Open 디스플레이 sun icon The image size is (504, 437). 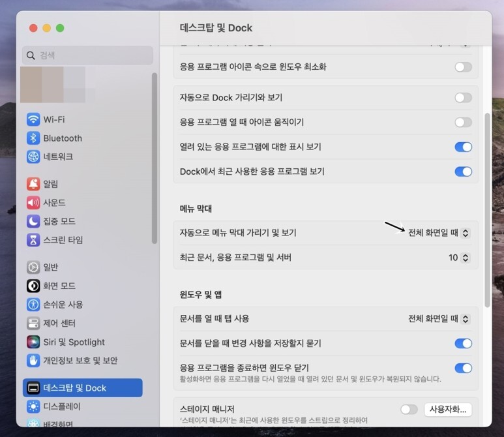click(33, 406)
